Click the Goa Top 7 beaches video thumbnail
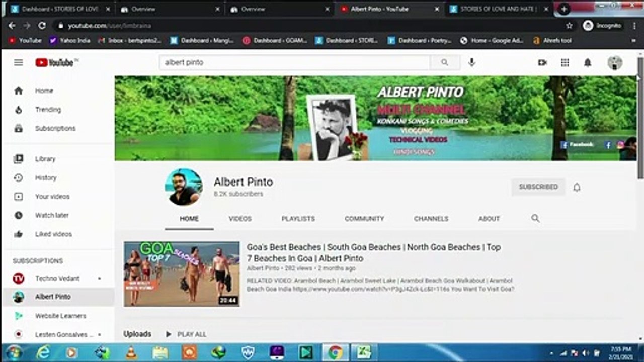 182,274
